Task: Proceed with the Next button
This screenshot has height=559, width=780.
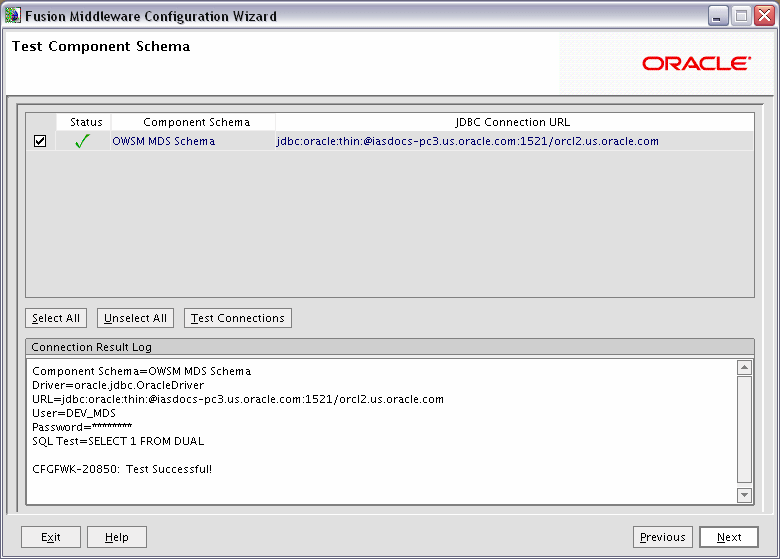Action: pos(729,537)
